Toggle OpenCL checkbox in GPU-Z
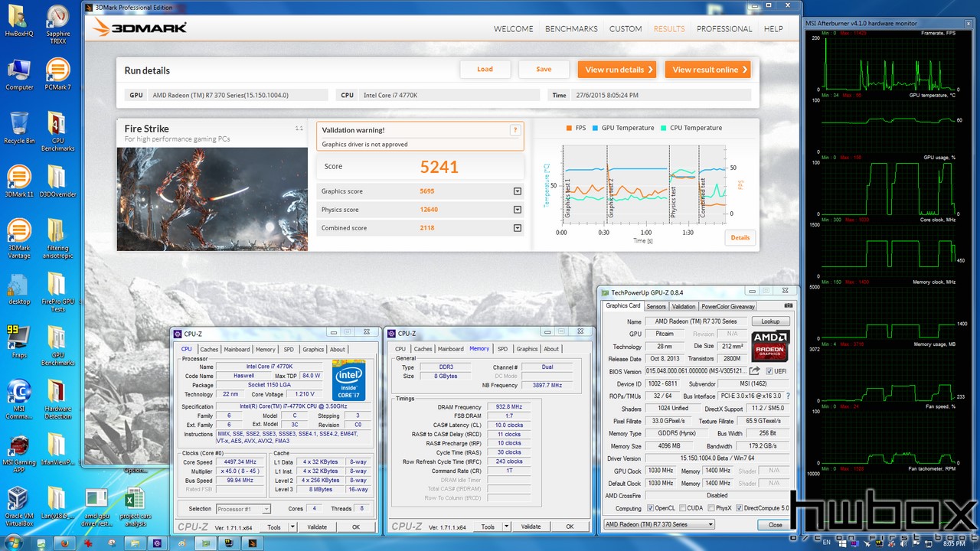Screen dimensions: 980x551 (x=651, y=508)
